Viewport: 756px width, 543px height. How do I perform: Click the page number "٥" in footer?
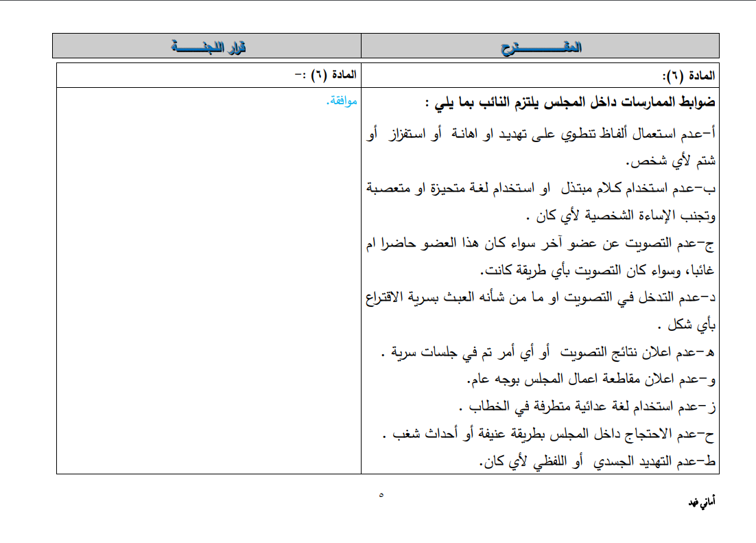point(381,494)
